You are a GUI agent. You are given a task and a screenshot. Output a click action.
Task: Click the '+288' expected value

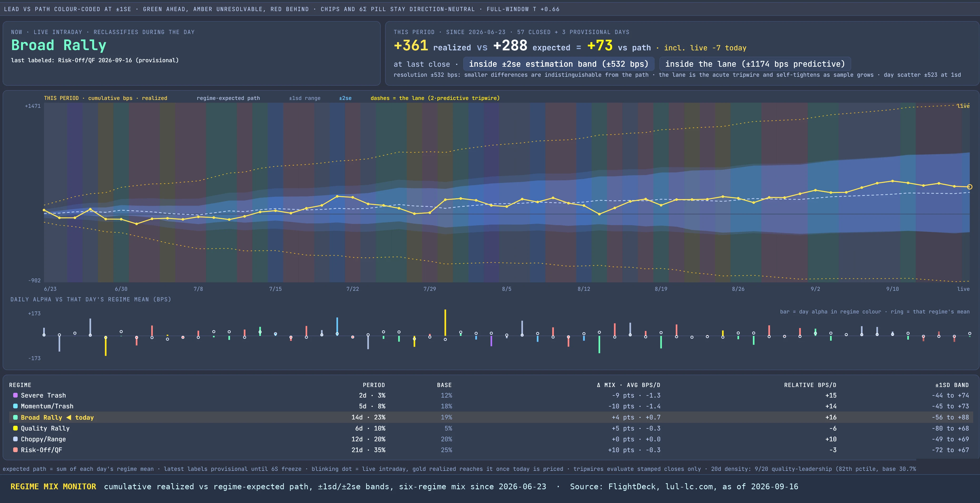(x=510, y=46)
